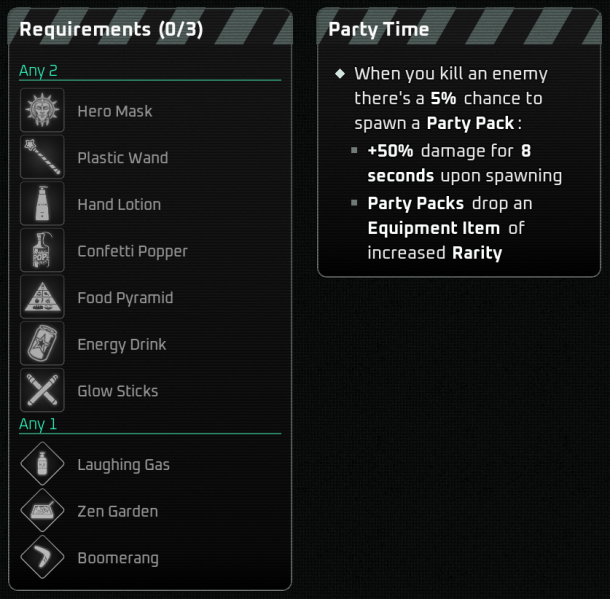
Task: Select the Laughing Gas diamond icon
Action: pos(42,464)
